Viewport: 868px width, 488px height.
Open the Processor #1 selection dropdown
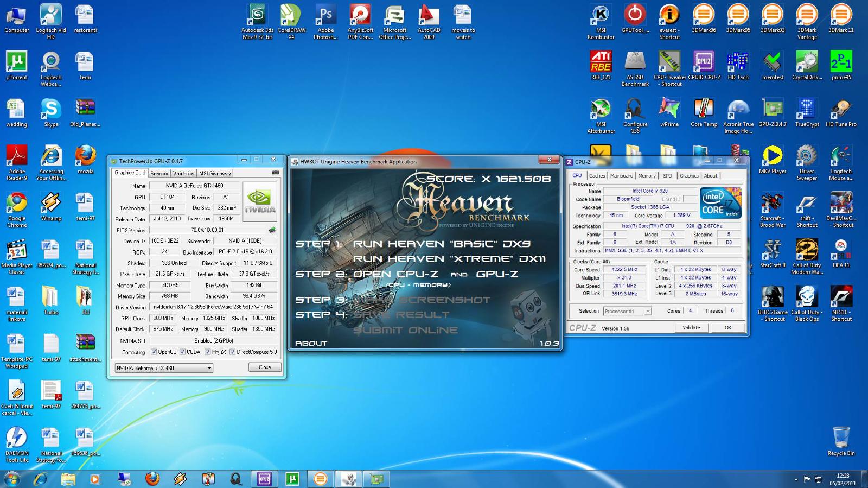pos(627,311)
